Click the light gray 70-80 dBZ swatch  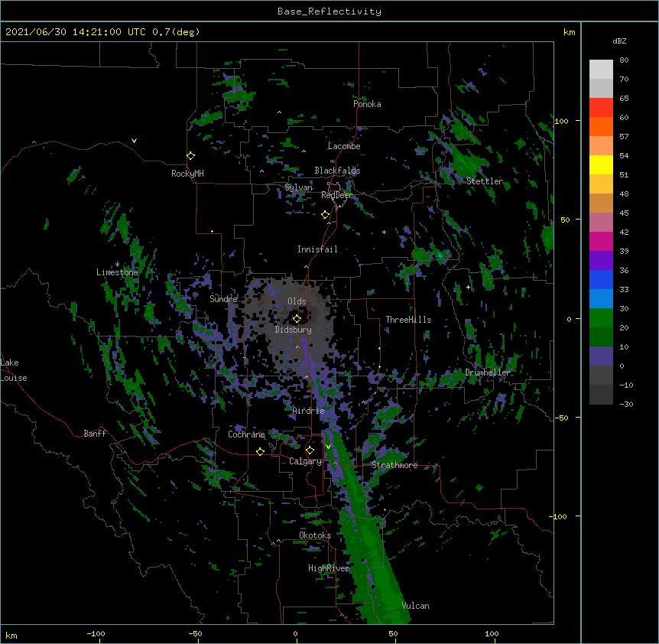coord(601,70)
